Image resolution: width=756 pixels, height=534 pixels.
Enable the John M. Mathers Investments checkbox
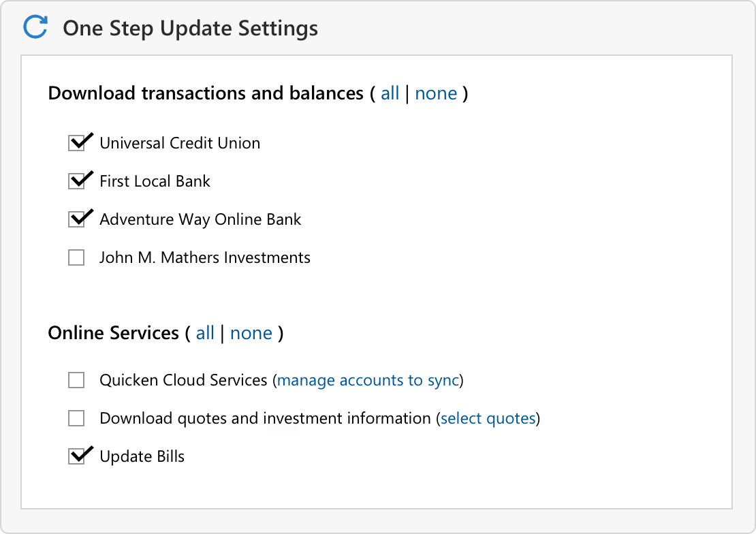click(76, 258)
